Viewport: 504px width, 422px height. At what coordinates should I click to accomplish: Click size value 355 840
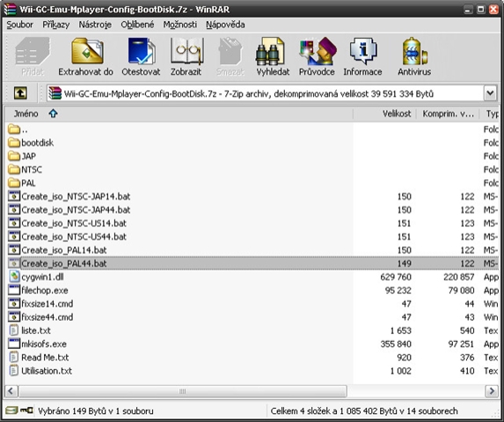point(396,344)
